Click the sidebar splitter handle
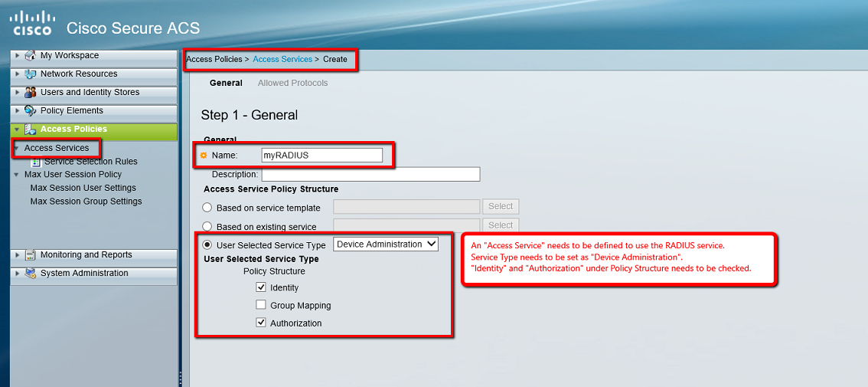Image resolution: width=868 pixels, height=387 pixels. [180, 379]
